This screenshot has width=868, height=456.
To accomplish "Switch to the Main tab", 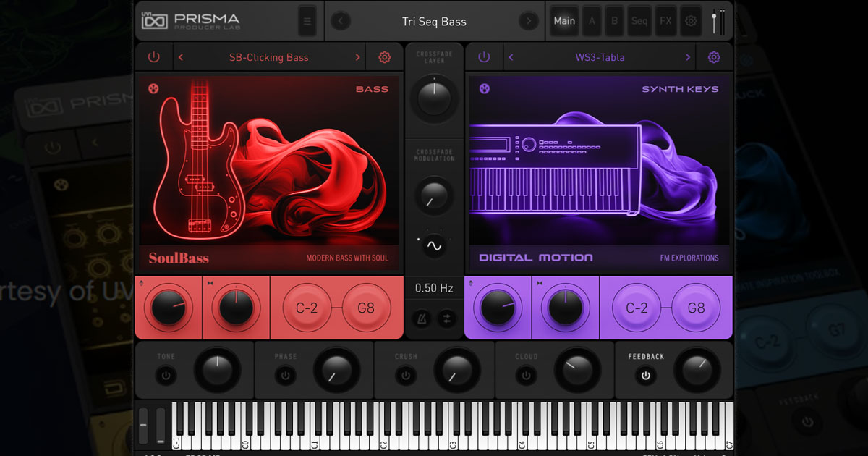I will pyautogui.click(x=564, y=21).
